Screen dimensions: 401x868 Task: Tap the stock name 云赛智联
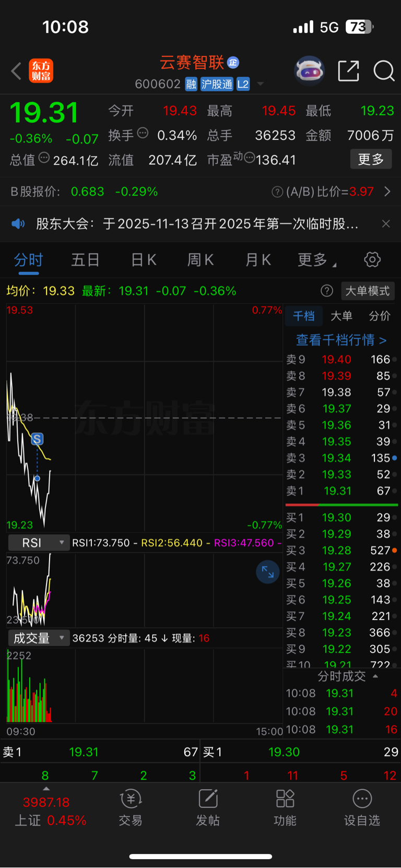(192, 63)
